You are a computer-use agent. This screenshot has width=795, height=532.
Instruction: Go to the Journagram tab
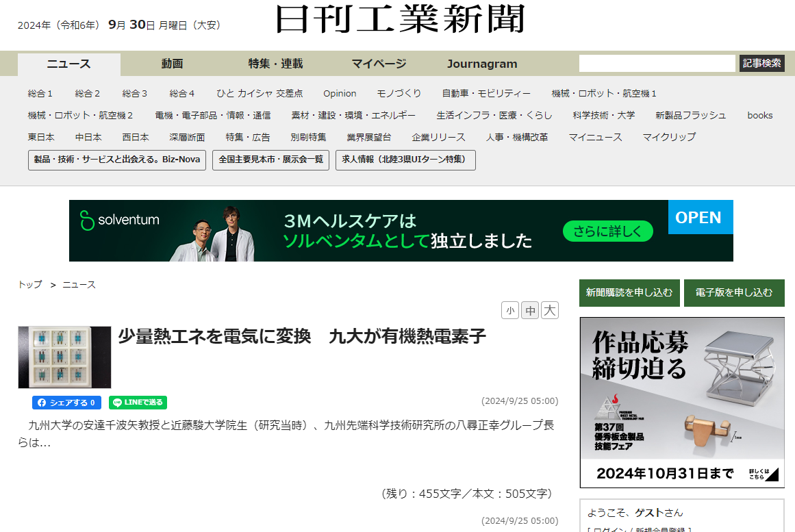click(482, 64)
